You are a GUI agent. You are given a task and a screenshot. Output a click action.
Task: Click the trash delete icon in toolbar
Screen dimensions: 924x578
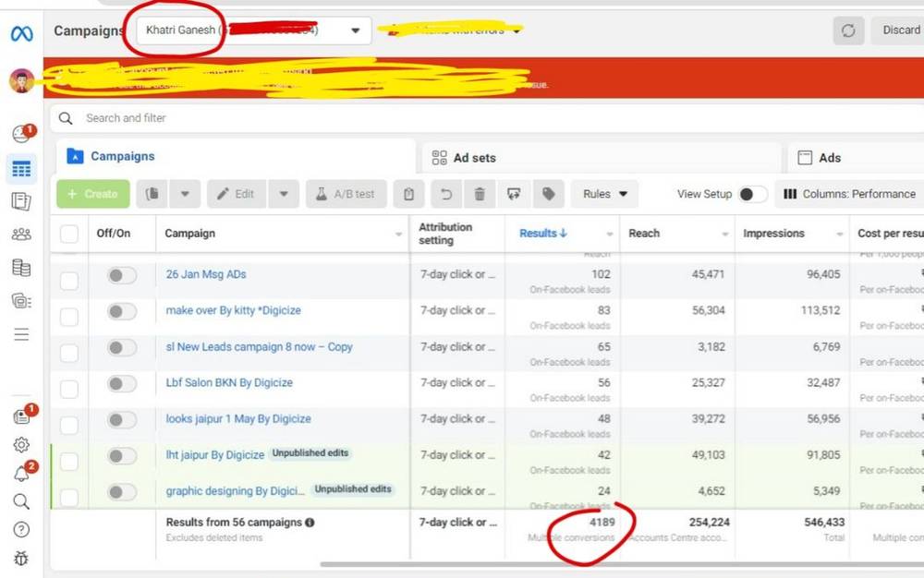pyautogui.click(x=479, y=194)
